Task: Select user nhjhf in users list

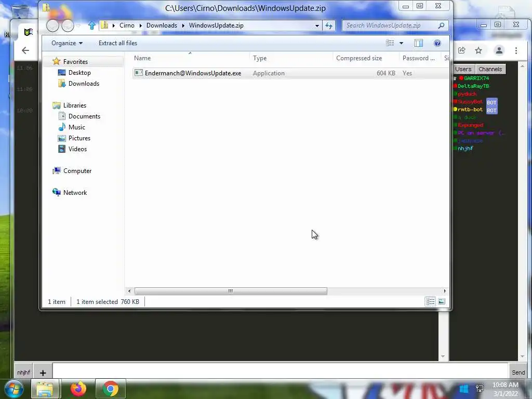Action: (x=465, y=149)
